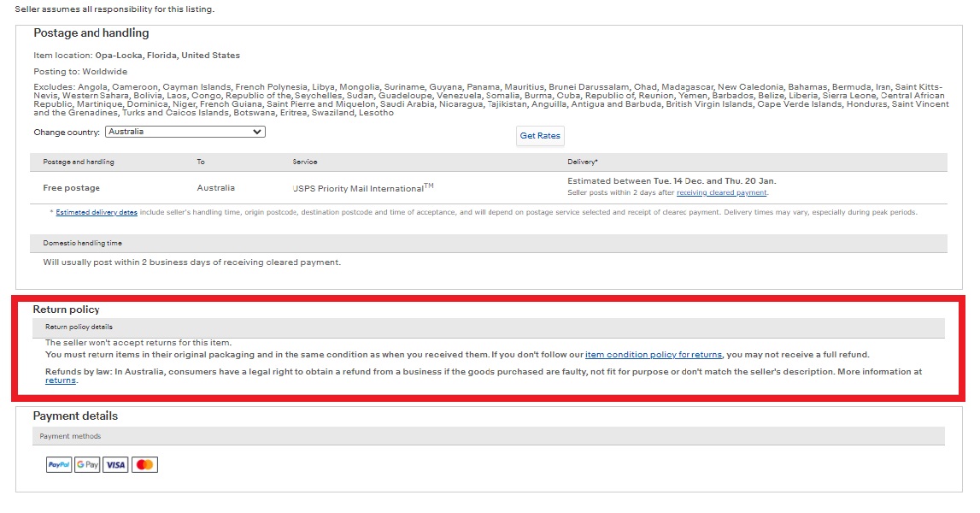Open the Change country dropdown showing Australia
This screenshot has height=513, width=980.
point(185,132)
